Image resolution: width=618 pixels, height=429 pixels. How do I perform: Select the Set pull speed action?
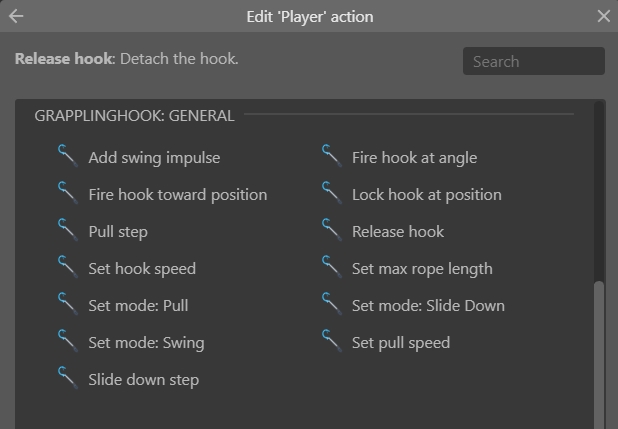tap(401, 343)
